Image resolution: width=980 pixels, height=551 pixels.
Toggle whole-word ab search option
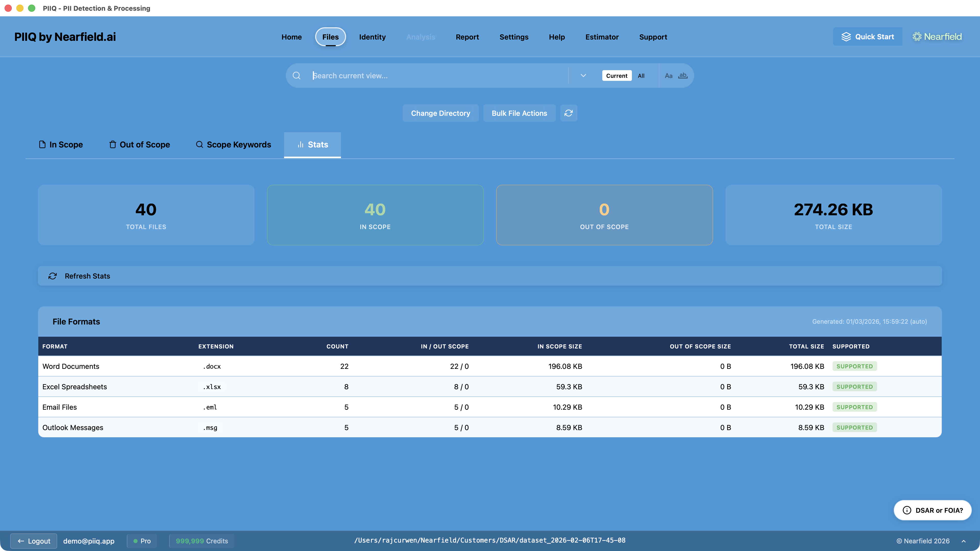(x=683, y=76)
